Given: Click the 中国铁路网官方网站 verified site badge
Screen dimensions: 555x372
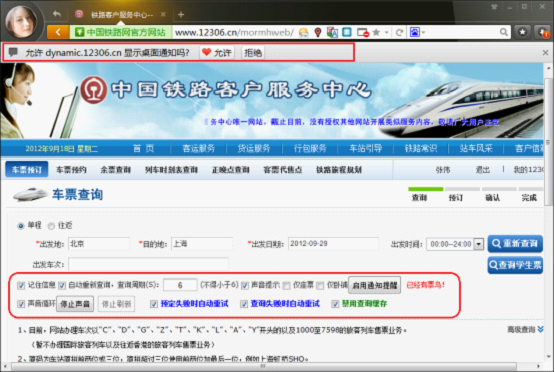Looking at the screenshot, I should pyautogui.click(x=121, y=33).
